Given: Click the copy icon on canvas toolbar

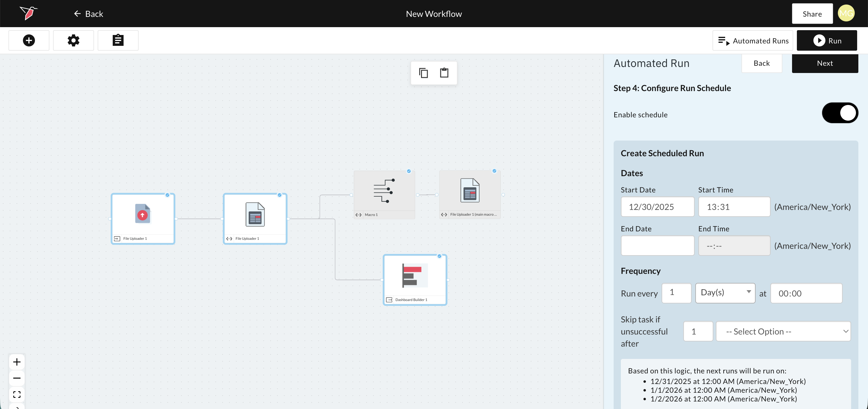Looking at the screenshot, I should (x=423, y=73).
